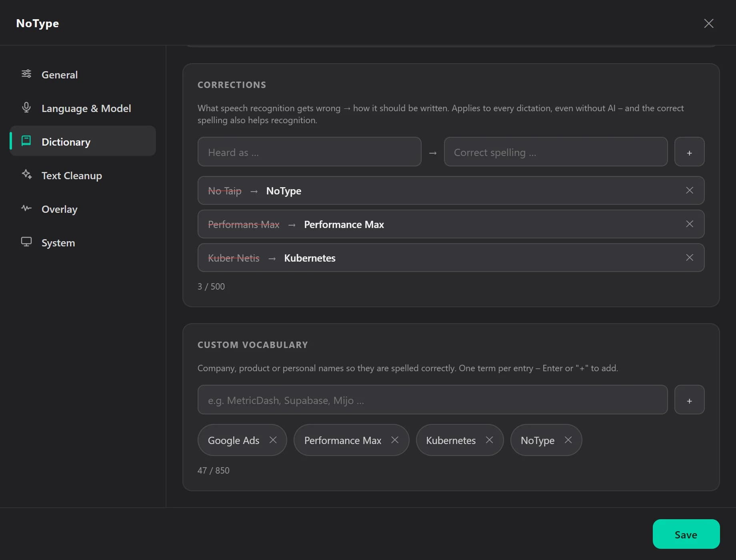Image resolution: width=736 pixels, height=560 pixels.
Task: Focus the 'Correct spelling' input field
Action: pyautogui.click(x=556, y=152)
